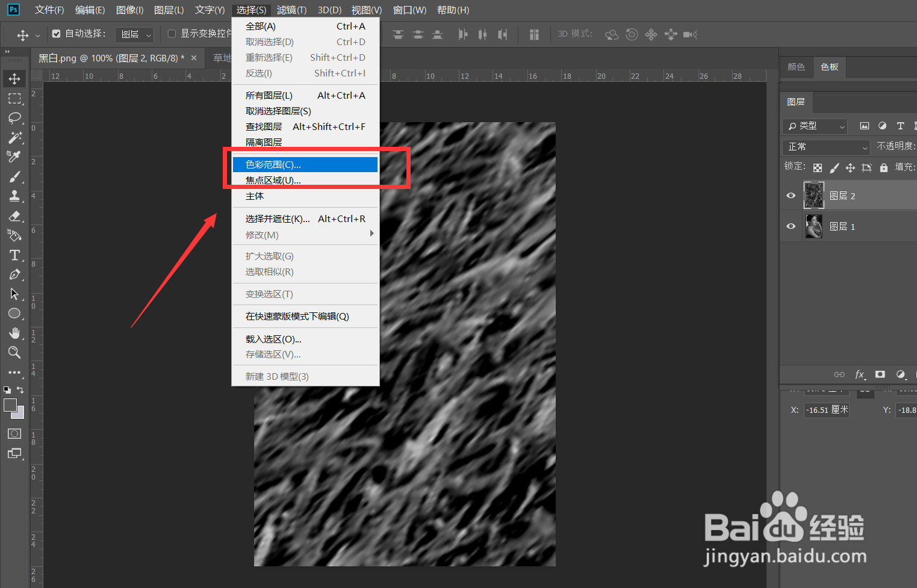Expand the 修改(M) submenu
Viewport: 917px width, 588px height.
[306, 235]
